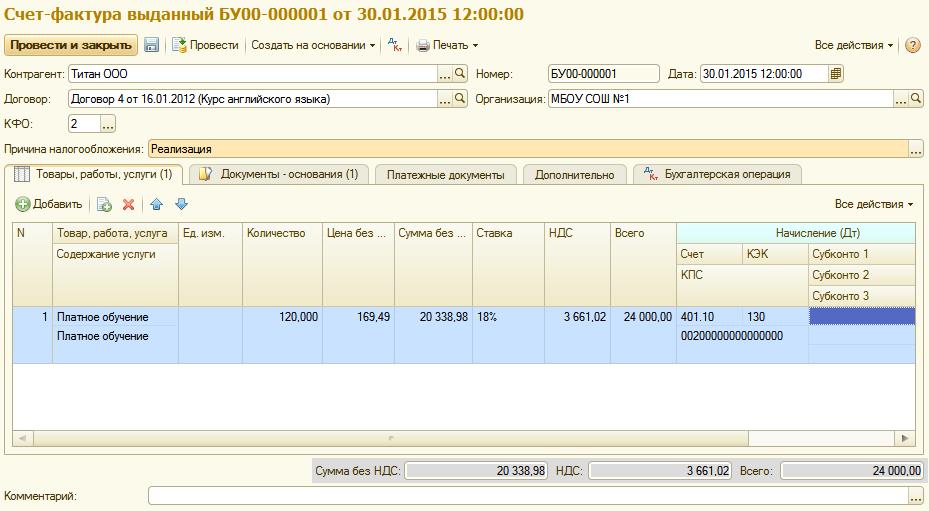Click the move row down arrow
Screen dimensions: 929x511
[x=181, y=205]
